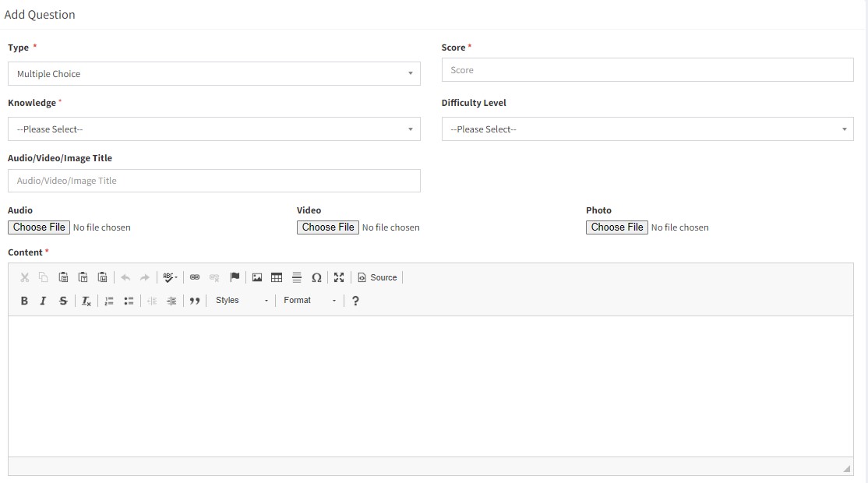Toggle Italic text in the editor
Viewport: 868px width, 483px height.
[x=43, y=301]
